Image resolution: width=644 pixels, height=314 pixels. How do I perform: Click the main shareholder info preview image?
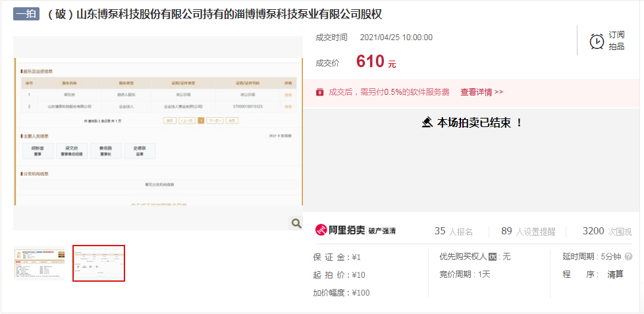click(158, 132)
